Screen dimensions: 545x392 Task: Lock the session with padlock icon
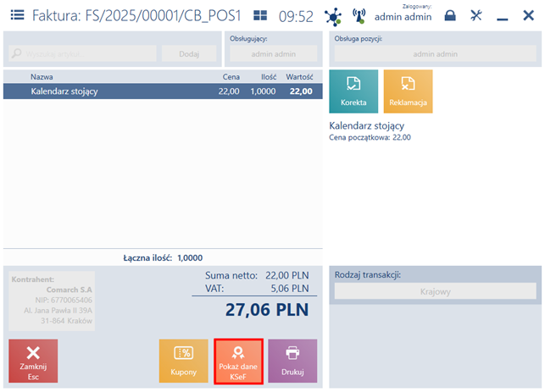pos(450,15)
